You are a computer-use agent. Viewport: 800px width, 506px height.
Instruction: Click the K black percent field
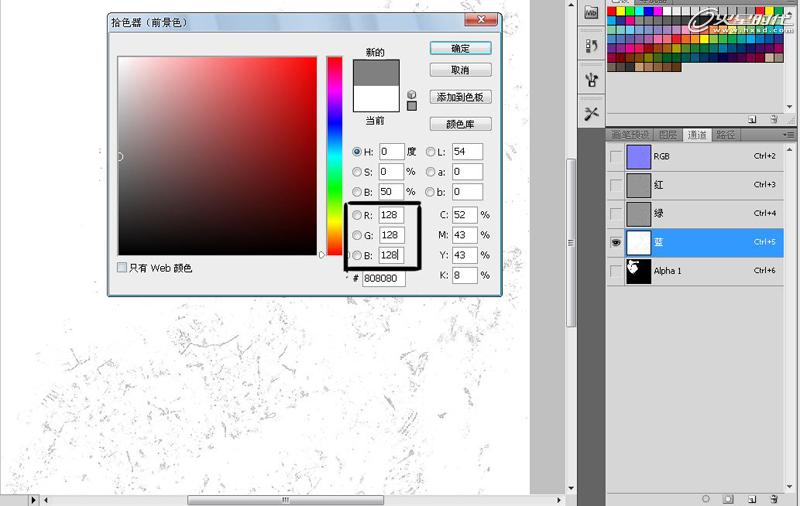click(x=464, y=275)
